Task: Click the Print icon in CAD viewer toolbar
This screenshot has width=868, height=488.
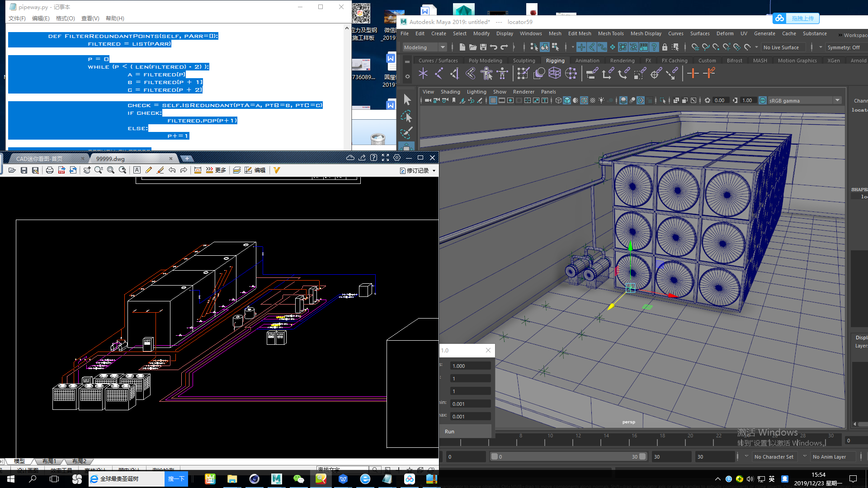Action: (x=50, y=170)
